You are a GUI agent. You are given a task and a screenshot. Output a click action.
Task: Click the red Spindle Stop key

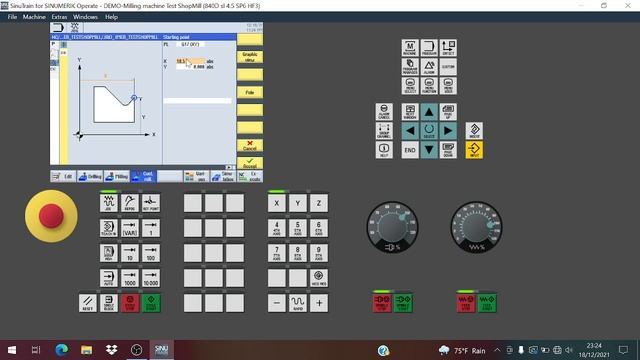382,303
